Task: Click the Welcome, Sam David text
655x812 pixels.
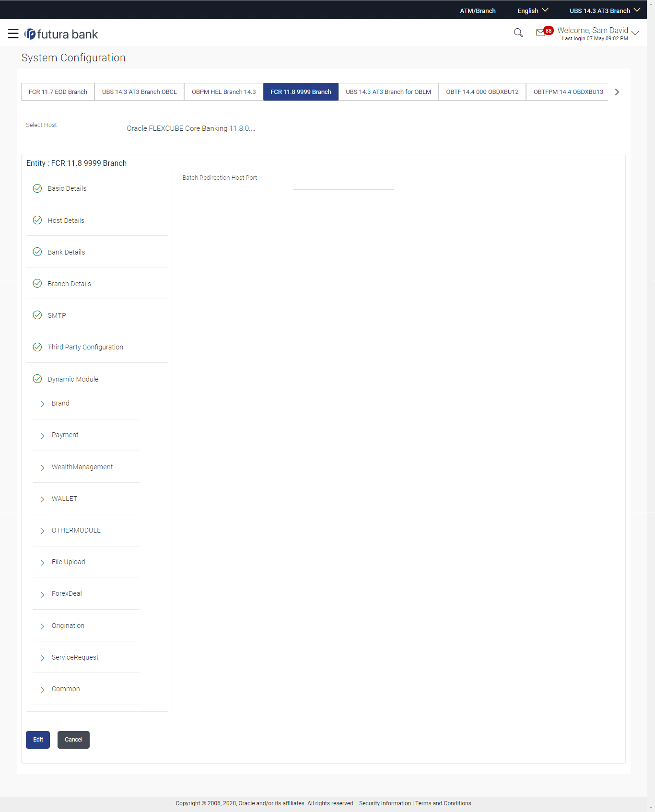Action: (x=593, y=30)
